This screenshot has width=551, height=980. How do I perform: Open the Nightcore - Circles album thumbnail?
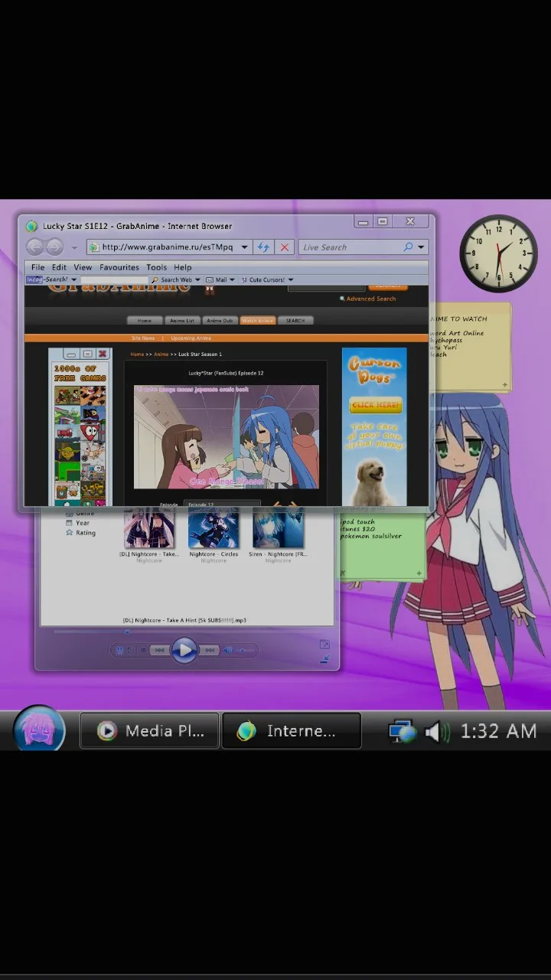214,529
